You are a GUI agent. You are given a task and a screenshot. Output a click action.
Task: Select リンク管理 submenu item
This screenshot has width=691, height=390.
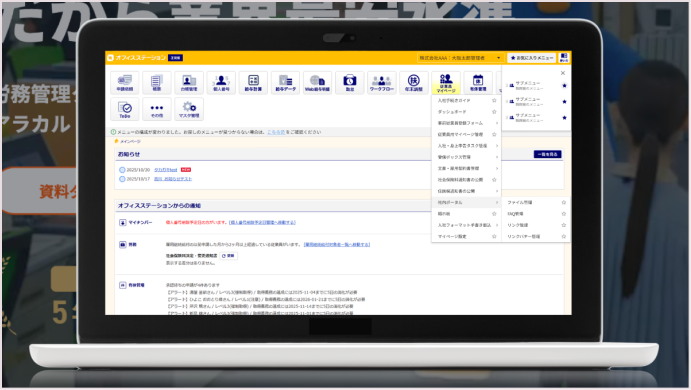(517, 225)
